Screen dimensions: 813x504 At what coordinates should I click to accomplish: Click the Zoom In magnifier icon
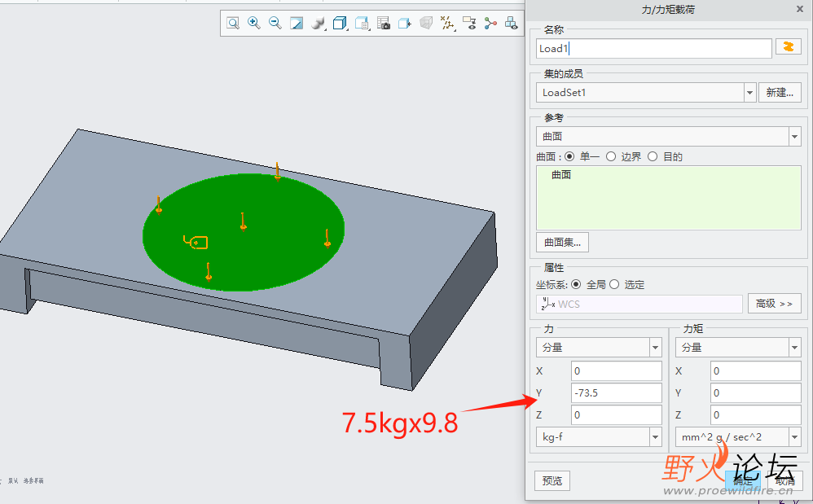254,23
